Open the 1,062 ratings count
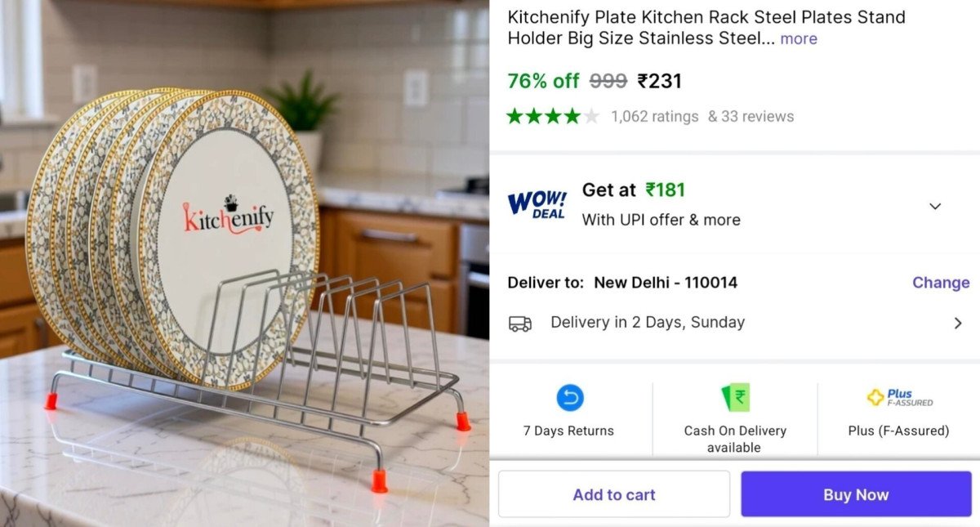980x527 pixels. click(x=655, y=116)
